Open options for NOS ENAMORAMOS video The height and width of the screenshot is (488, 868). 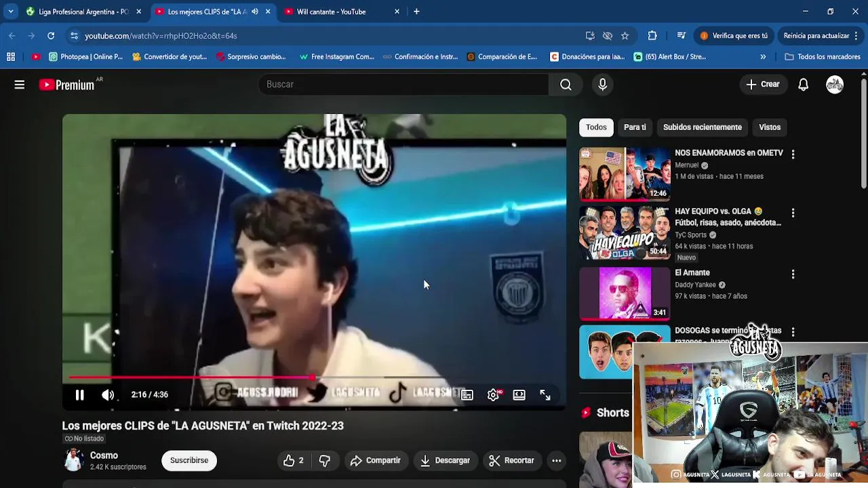[x=793, y=155]
